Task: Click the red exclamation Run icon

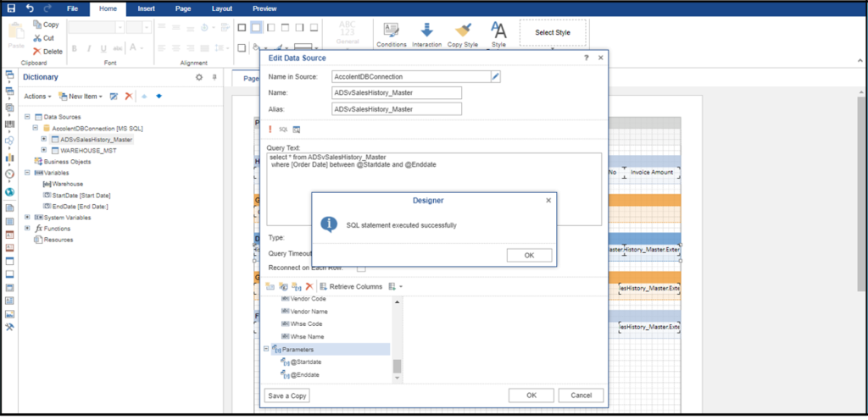Action: tap(270, 130)
